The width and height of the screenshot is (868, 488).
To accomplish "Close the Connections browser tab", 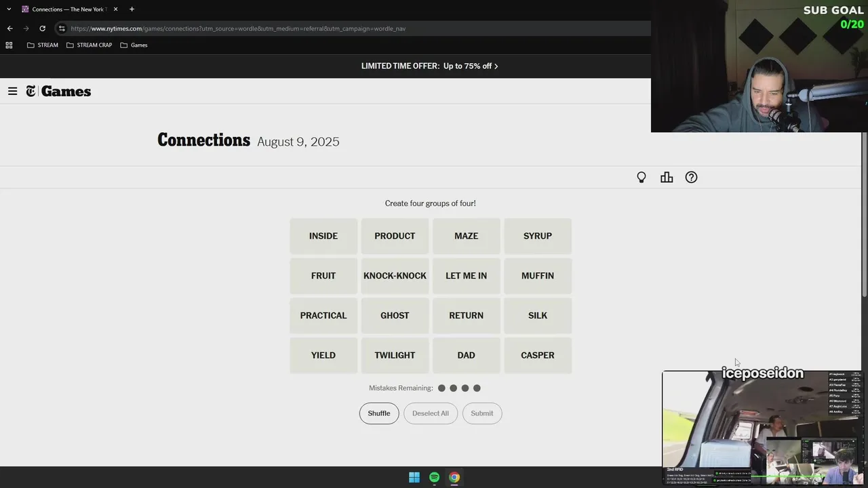I will [115, 9].
